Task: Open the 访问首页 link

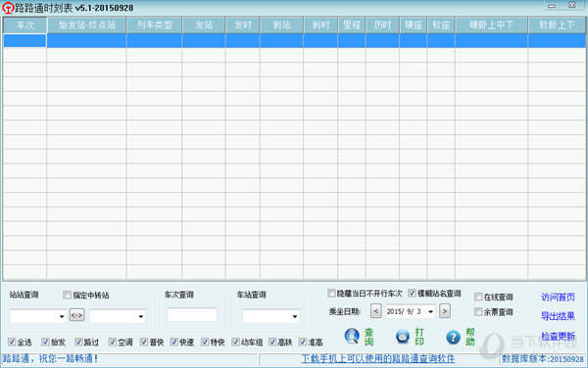Action: click(x=558, y=298)
